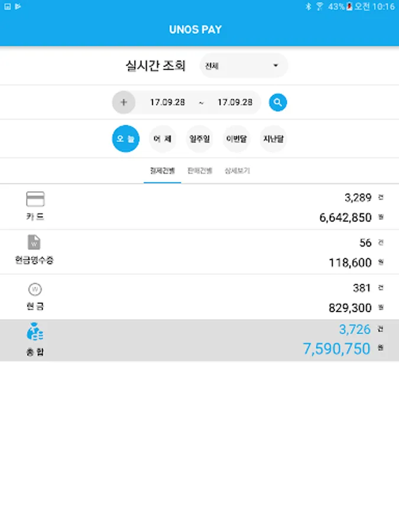
Task: Open the 전체 dropdown selector
Action: tap(243, 66)
